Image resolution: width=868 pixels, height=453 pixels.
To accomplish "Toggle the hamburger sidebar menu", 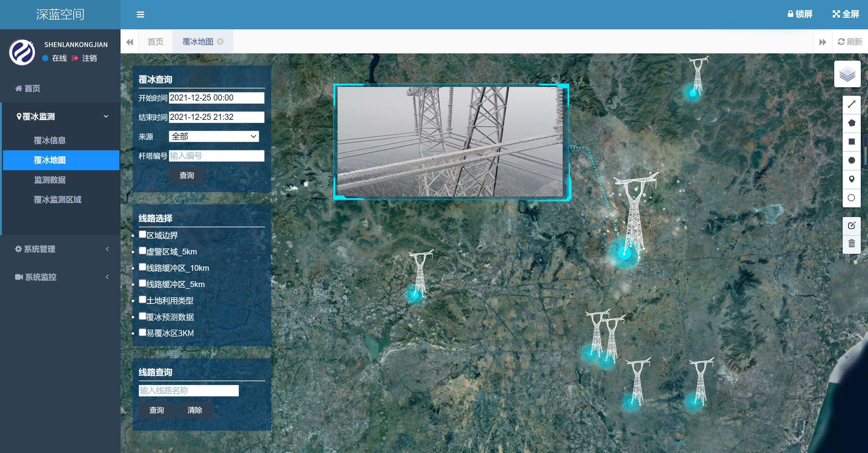I will tap(140, 14).
